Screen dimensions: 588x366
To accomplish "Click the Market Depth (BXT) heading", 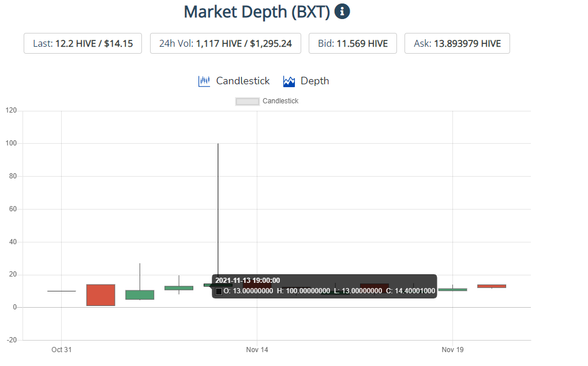I will click(x=257, y=12).
